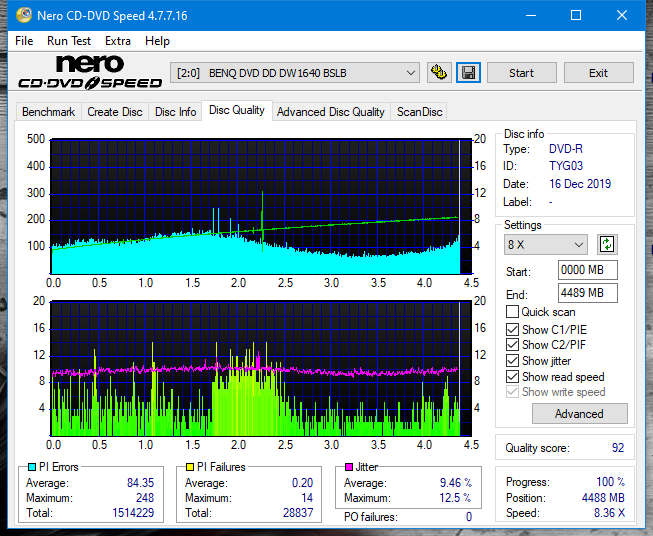The width and height of the screenshot is (653, 536).
Task: Click the refresh speed settings icon
Action: [607, 244]
